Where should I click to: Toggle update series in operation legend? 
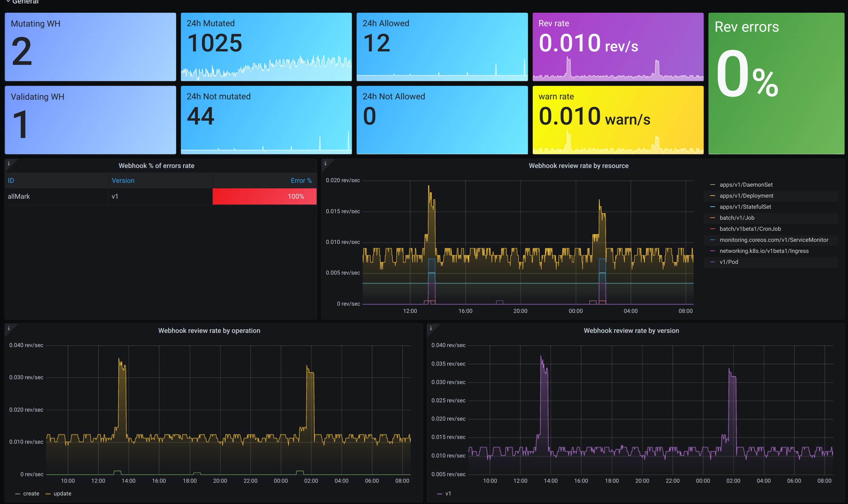[x=62, y=493]
